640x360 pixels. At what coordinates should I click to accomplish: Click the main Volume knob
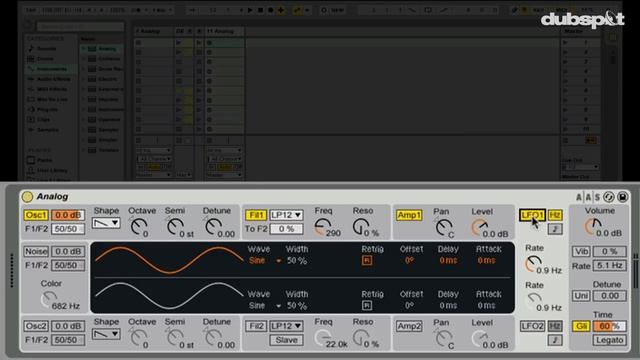(593, 226)
